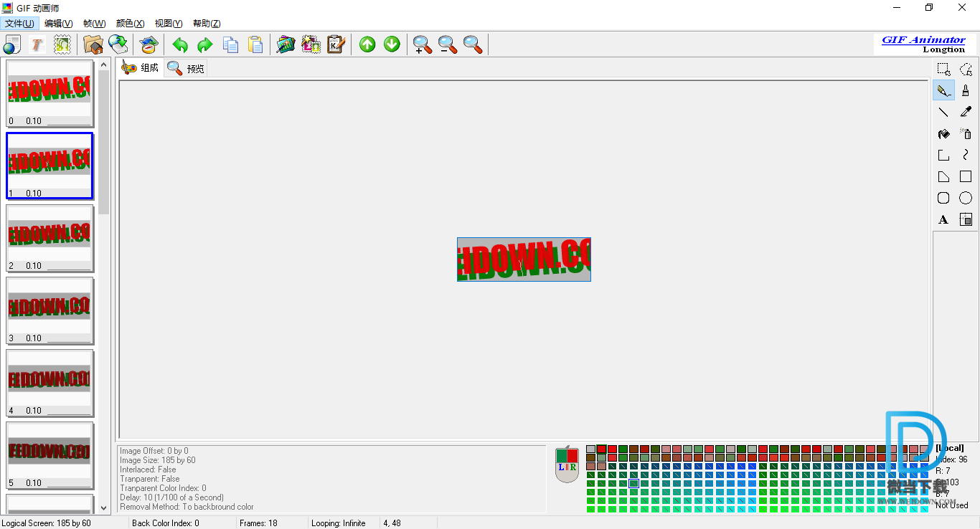Click the picture with compass icon

[x=149, y=44]
